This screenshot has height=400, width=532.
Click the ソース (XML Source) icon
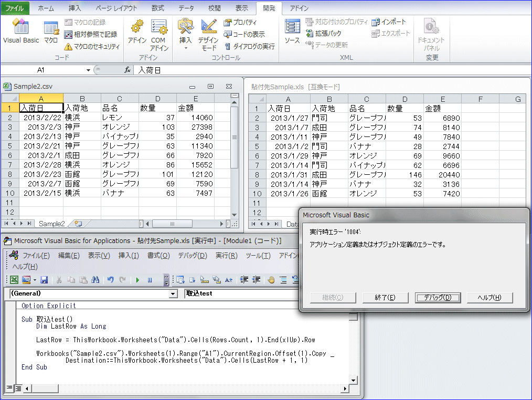[292, 31]
